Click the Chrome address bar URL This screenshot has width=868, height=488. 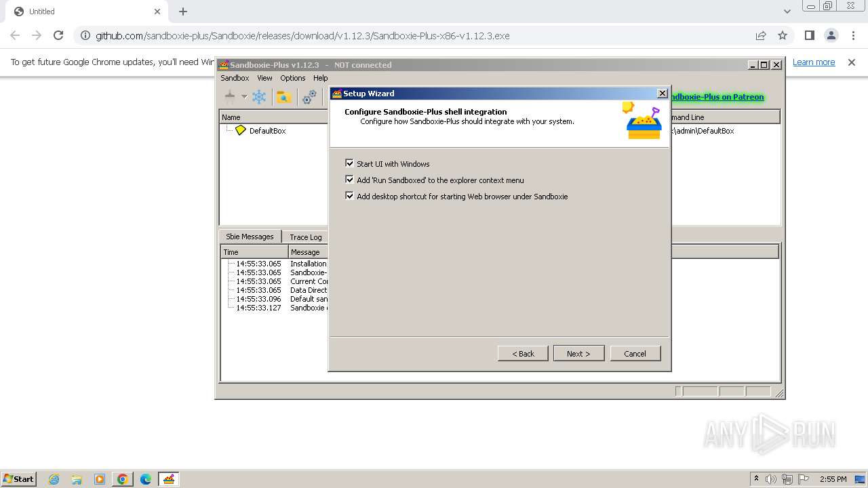coord(302,36)
